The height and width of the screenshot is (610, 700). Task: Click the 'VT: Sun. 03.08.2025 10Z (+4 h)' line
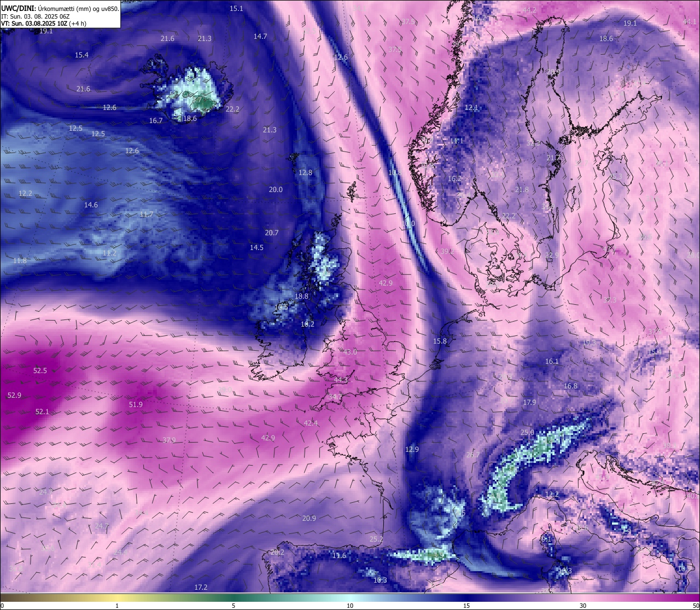coord(44,24)
